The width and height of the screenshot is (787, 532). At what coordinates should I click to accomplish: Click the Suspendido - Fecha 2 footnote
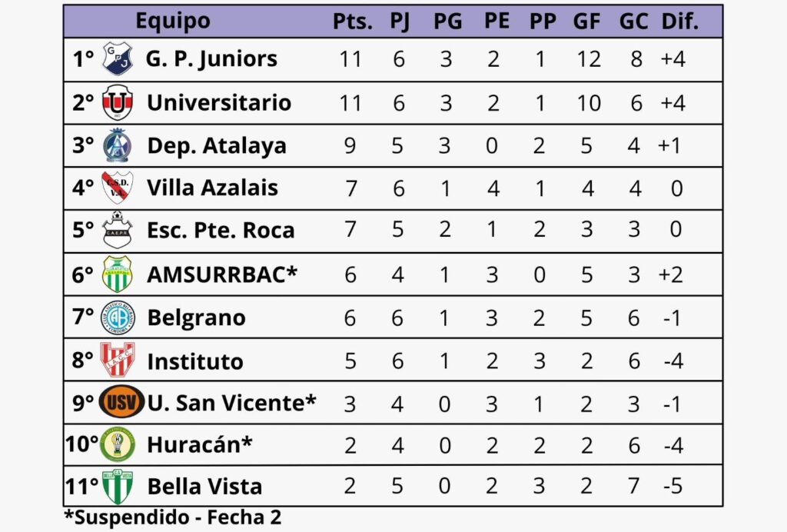[x=172, y=517]
